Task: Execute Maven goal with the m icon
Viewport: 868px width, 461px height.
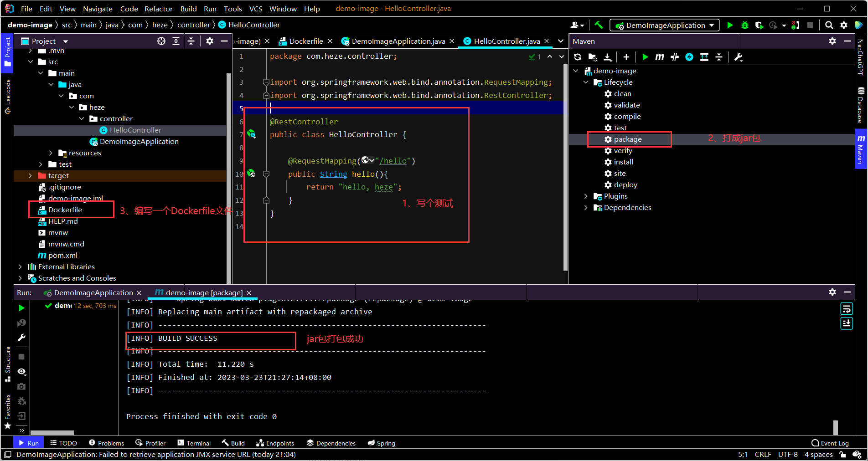Action: [660, 57]
